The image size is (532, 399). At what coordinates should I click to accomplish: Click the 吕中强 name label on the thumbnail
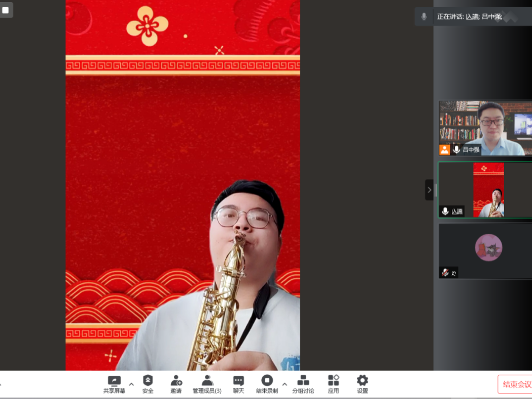(471, 150)
